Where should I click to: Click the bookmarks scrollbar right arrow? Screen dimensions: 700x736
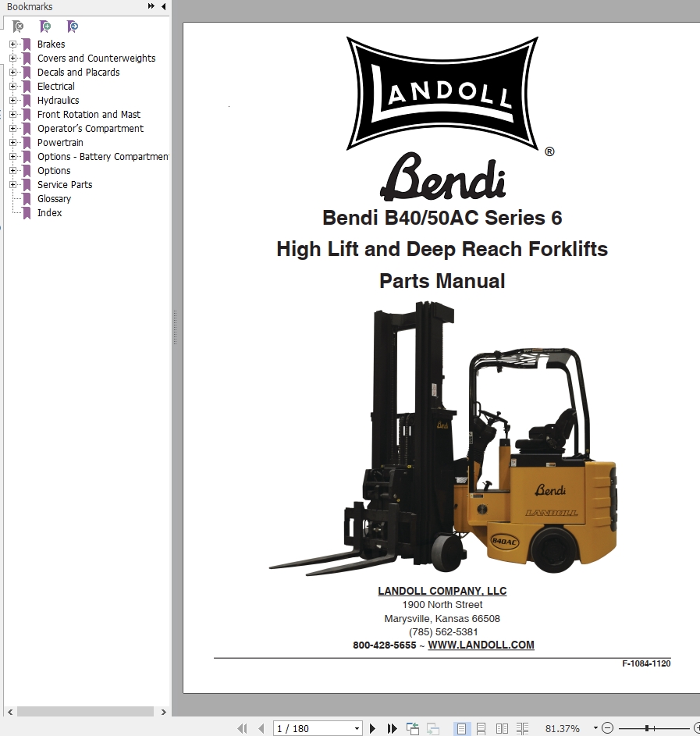163,712
